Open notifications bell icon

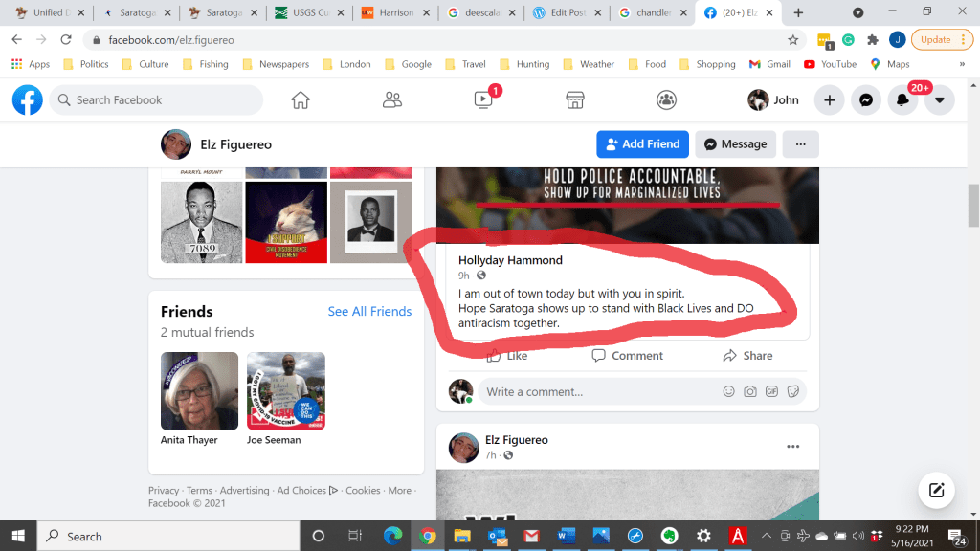(x=902, y=100)
